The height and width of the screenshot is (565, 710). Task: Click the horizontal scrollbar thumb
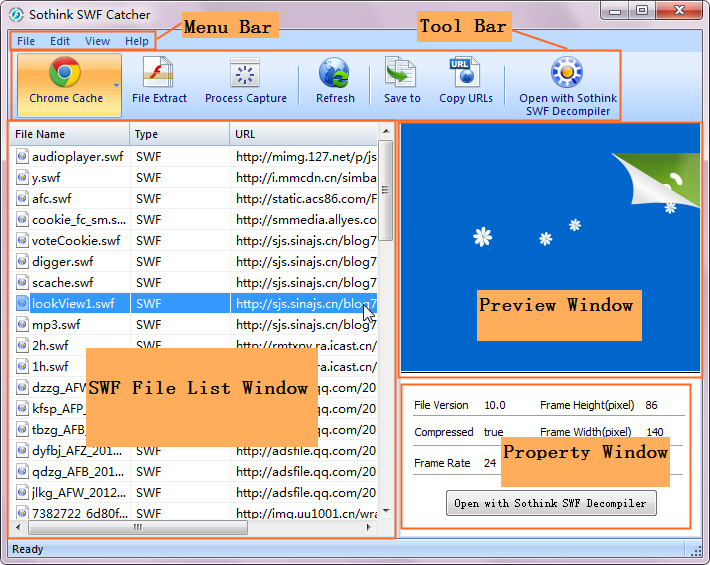[138, 527]
